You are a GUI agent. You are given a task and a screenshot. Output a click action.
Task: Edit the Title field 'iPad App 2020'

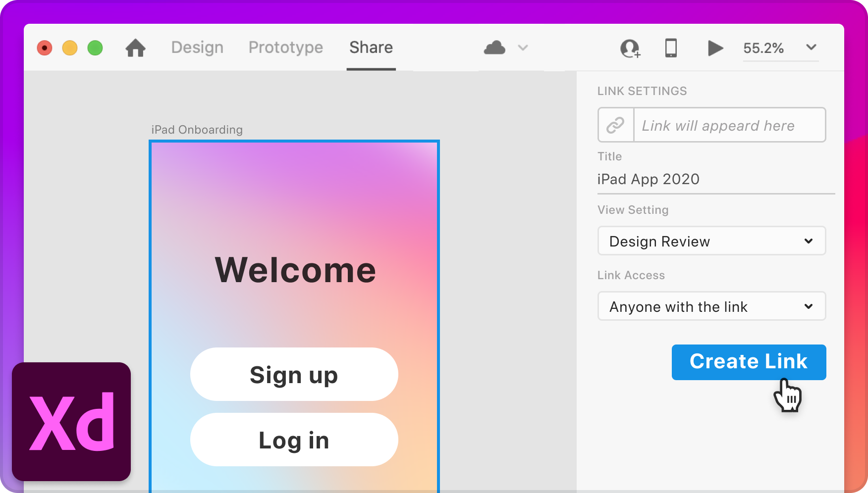point(716,179)
